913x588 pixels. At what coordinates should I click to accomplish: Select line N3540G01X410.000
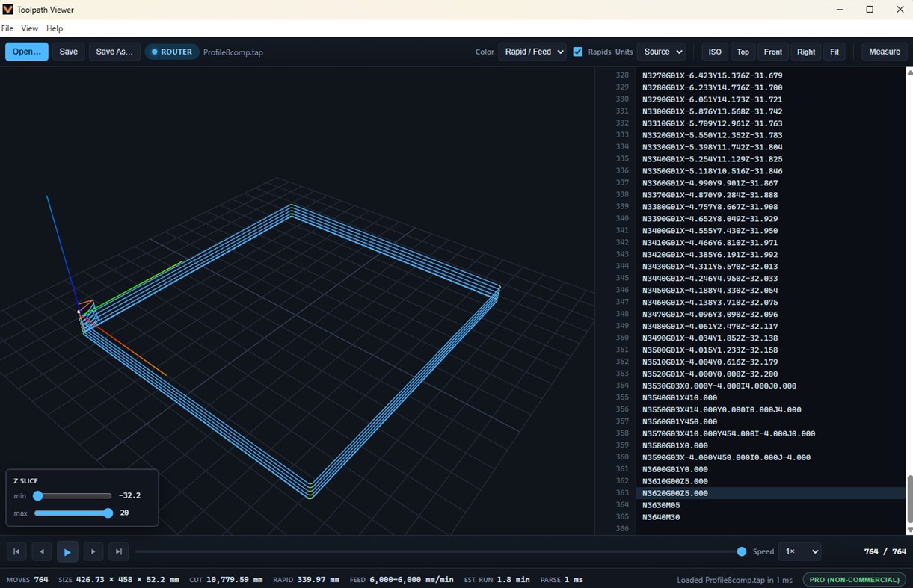coord(770,397)
